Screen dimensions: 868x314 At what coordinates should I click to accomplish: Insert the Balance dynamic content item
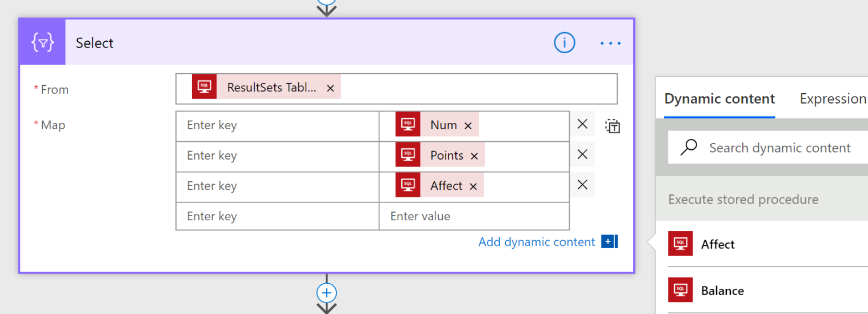(x=722, y=291)
